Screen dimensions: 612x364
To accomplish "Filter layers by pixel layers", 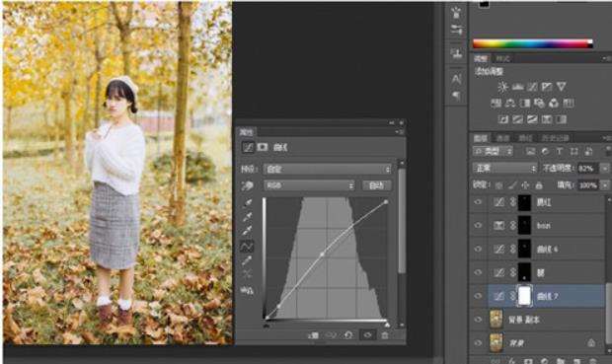I will [x=530, y=151].
